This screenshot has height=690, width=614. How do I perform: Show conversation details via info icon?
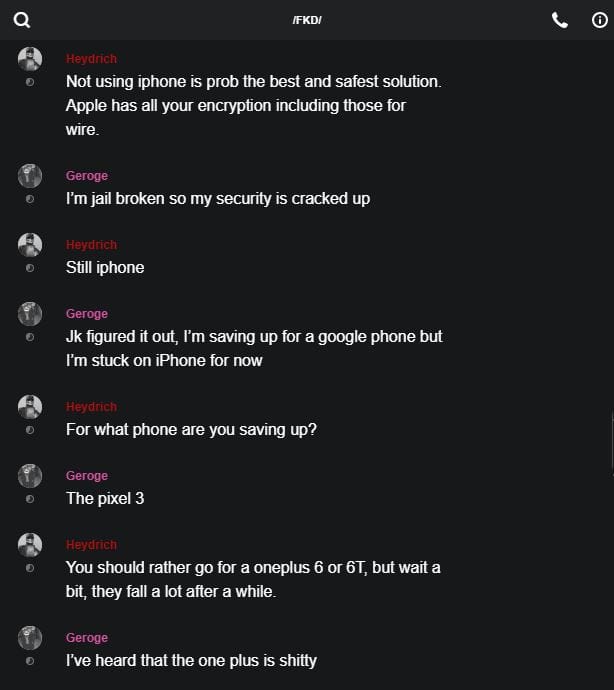tap(599, 20)
